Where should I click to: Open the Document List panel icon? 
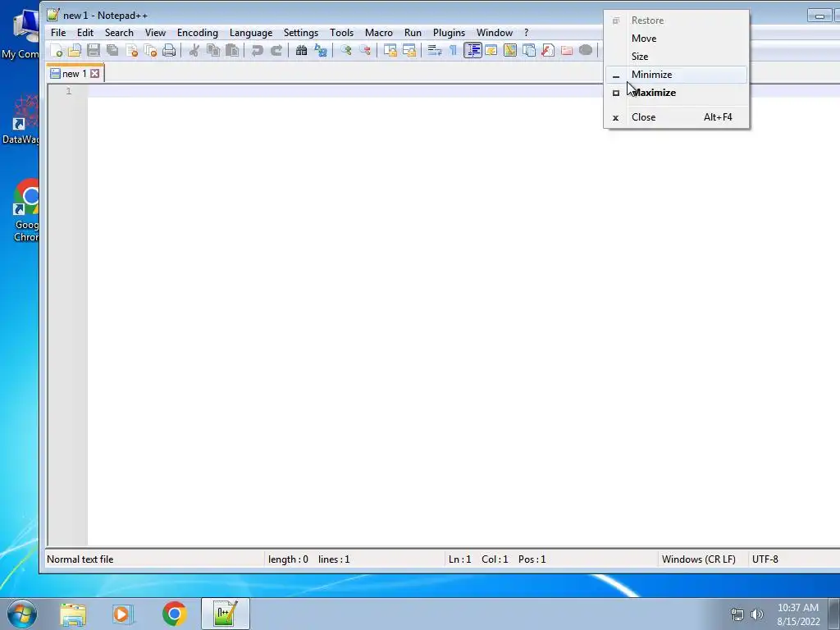pyautogui.click(x=529, y=50)
